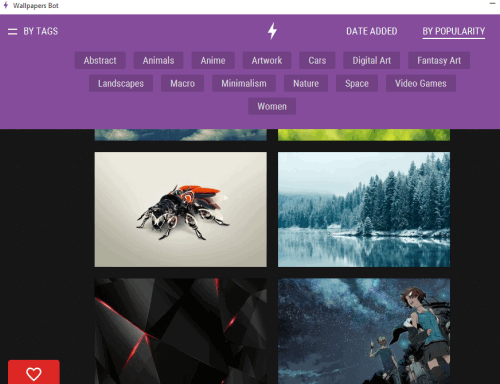Open the snowy forest lake wallpaper
This screenshot has width=500, height=384.
click(364, 209)
